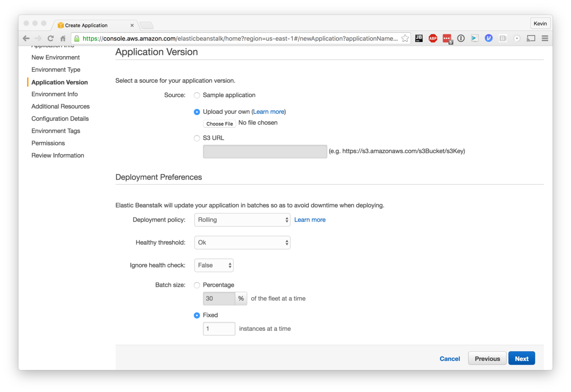
Task: Click the browser back arrow
Action: [x=26, y=38]
